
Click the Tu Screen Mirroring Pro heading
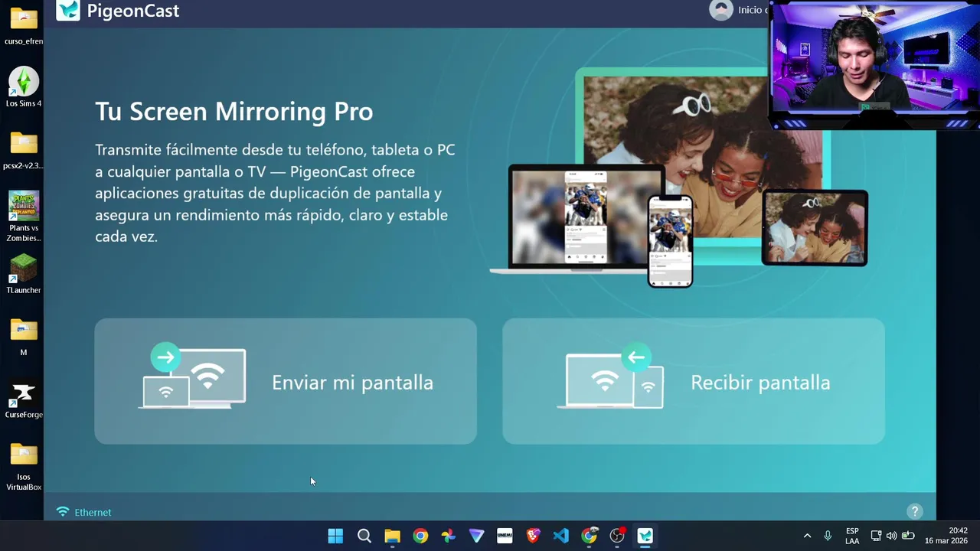pyautogui.click(x=234, y=111)
